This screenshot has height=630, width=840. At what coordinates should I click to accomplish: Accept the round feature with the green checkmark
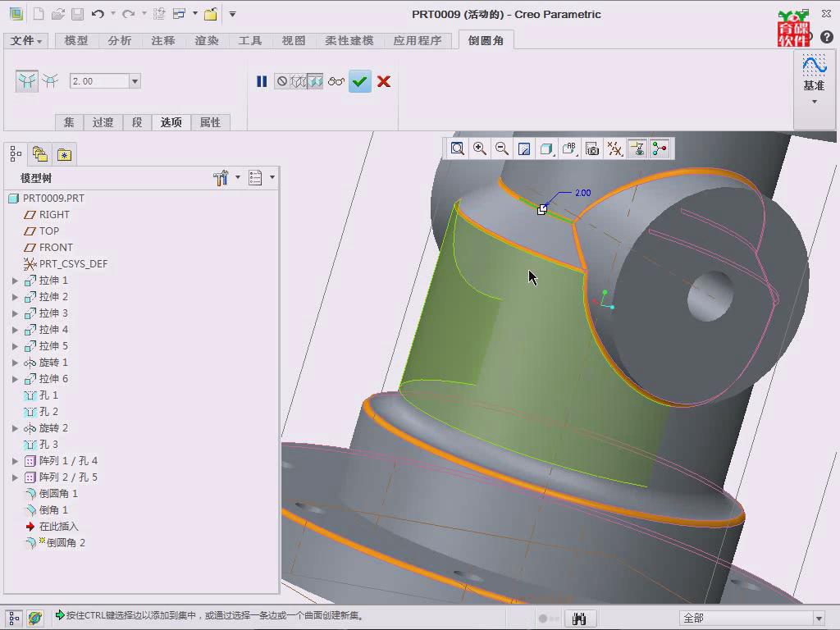[x=360, y=81]
